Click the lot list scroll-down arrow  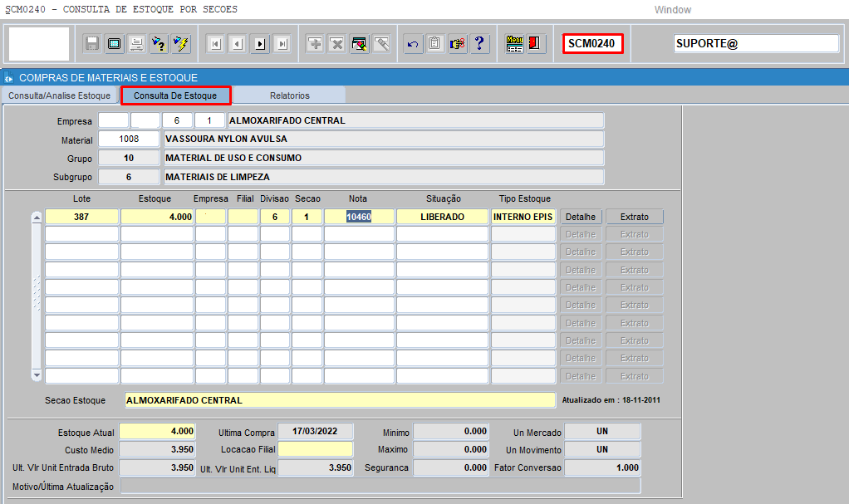[x=37, y=375]
